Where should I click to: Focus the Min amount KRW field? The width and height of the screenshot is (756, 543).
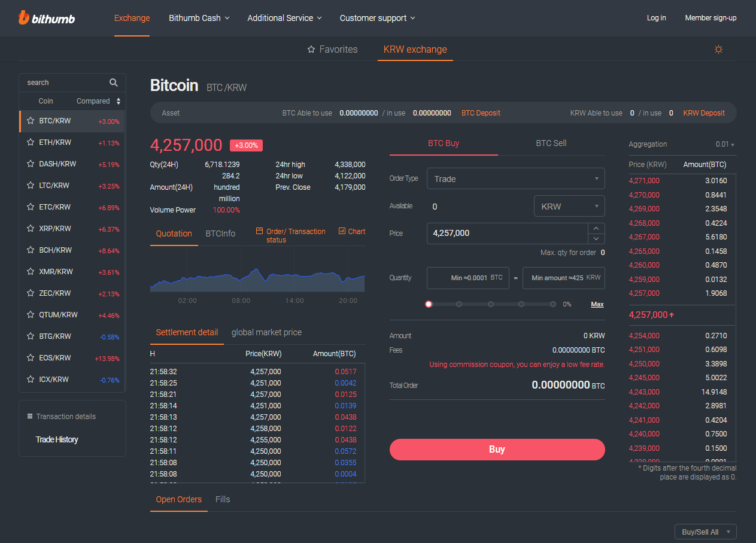pos(564,278)
